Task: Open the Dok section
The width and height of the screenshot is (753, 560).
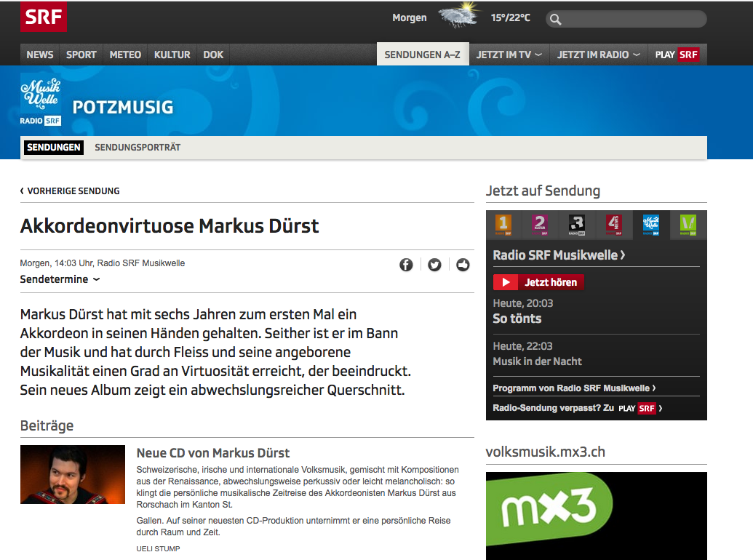Action: [x=213, y=55]
